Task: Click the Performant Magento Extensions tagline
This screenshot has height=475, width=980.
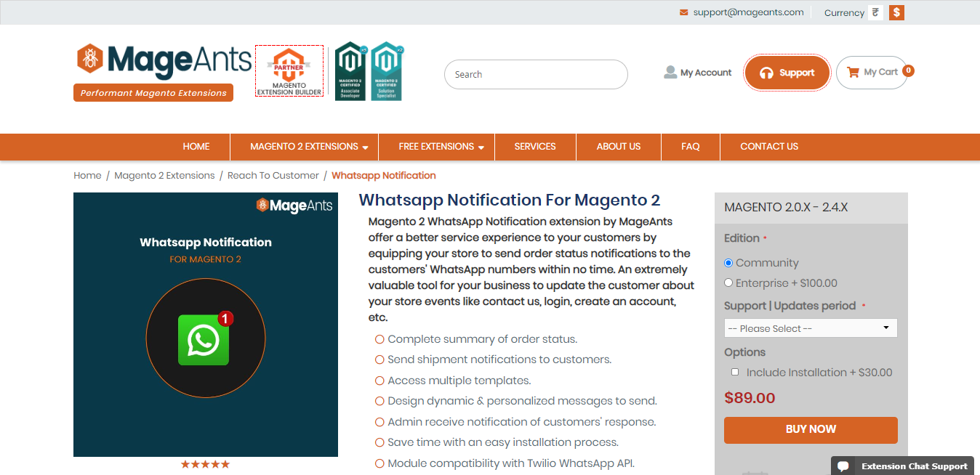Action: click(x=153, y=93)
